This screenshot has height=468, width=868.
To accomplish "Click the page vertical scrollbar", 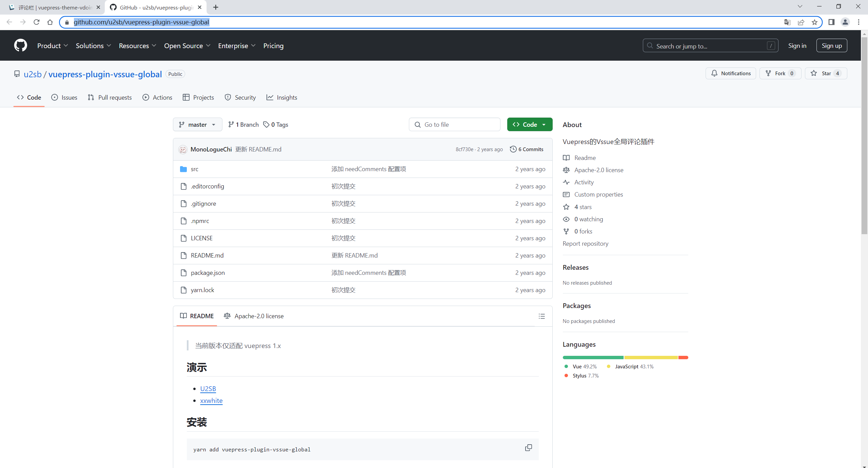I will [x=864, y=136].
